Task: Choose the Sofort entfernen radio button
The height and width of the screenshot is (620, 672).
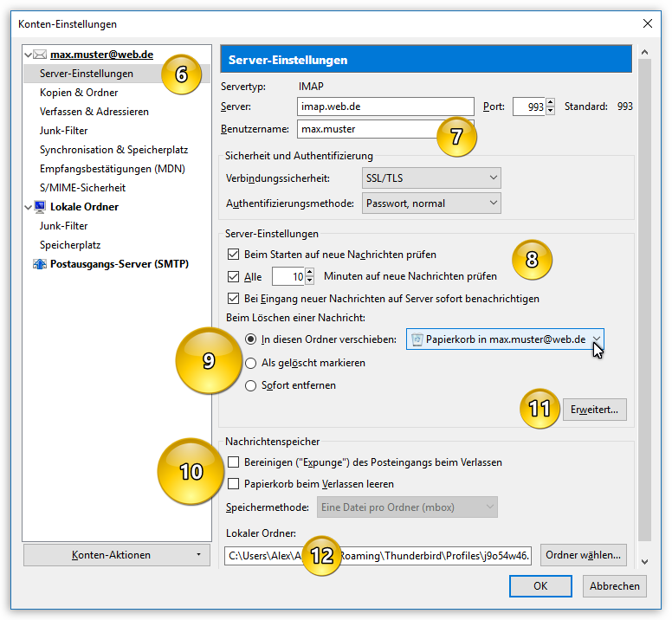Action: click(x=251, y=385)
